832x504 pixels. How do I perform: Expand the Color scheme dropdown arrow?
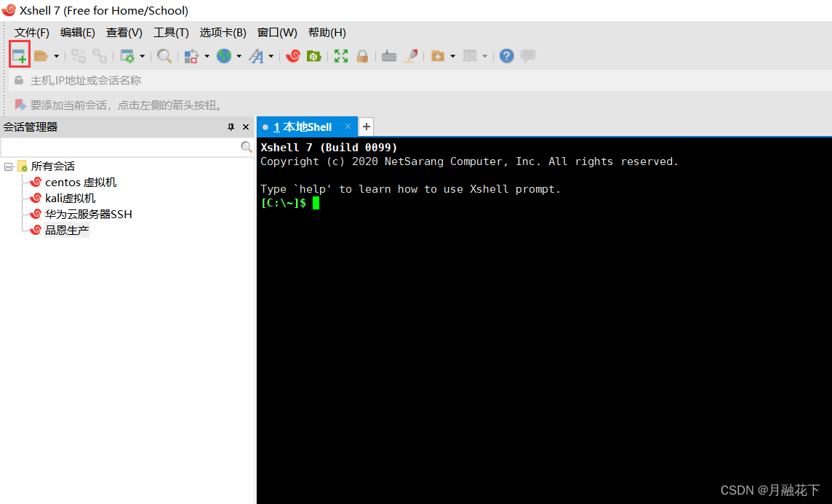[207, 56]
